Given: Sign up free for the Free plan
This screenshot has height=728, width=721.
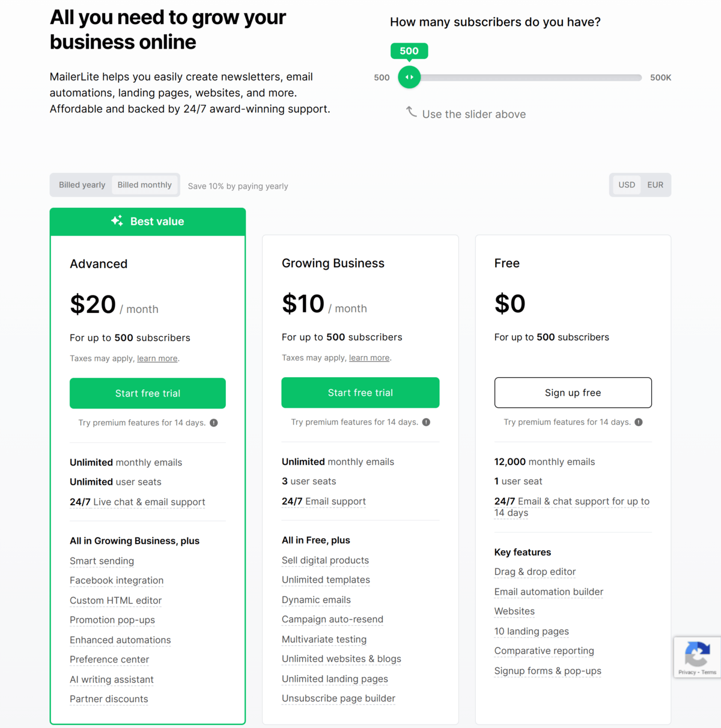Looking at the screenshot, I should click(x=573, y=392).
